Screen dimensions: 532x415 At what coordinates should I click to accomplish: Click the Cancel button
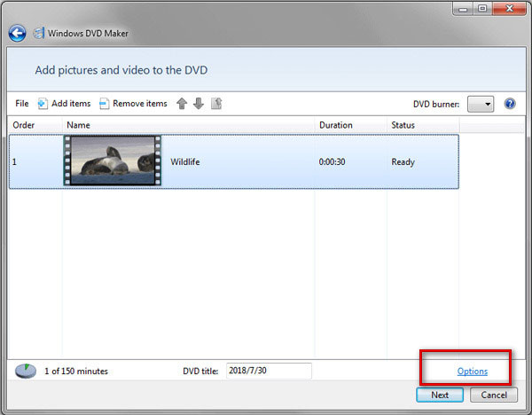pos(494,395)
